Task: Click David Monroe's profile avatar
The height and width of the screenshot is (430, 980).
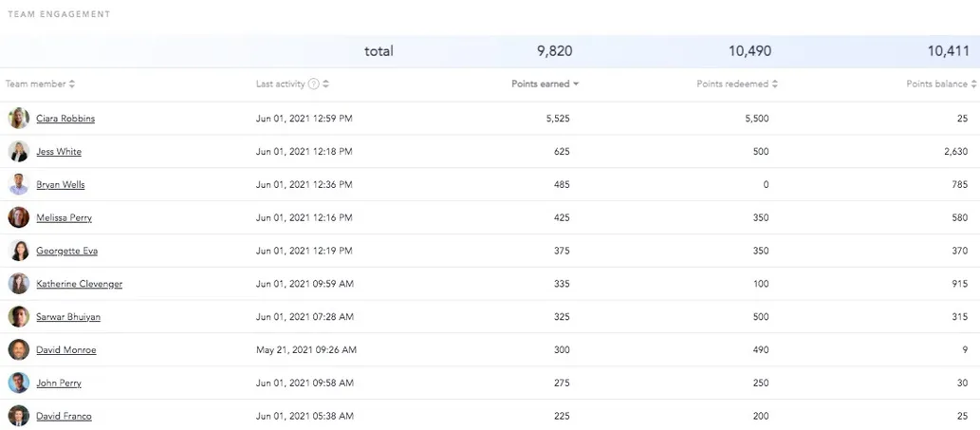Action: point(19,350)
